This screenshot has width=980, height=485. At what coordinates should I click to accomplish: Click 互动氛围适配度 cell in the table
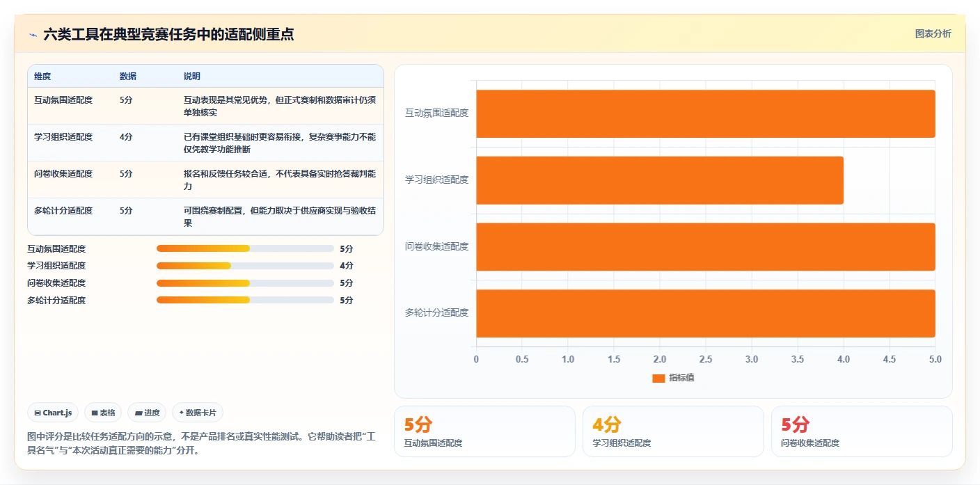63,100
